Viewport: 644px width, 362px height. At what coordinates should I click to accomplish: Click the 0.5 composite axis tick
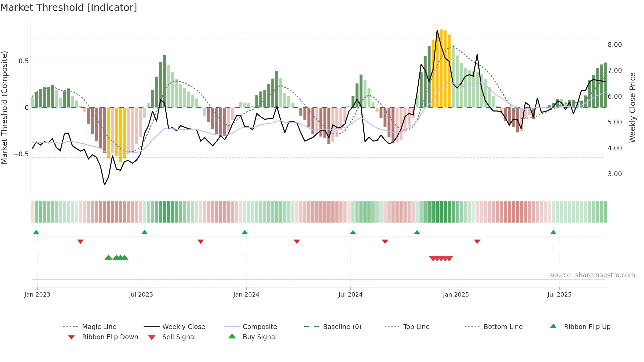tap(23, 61)
